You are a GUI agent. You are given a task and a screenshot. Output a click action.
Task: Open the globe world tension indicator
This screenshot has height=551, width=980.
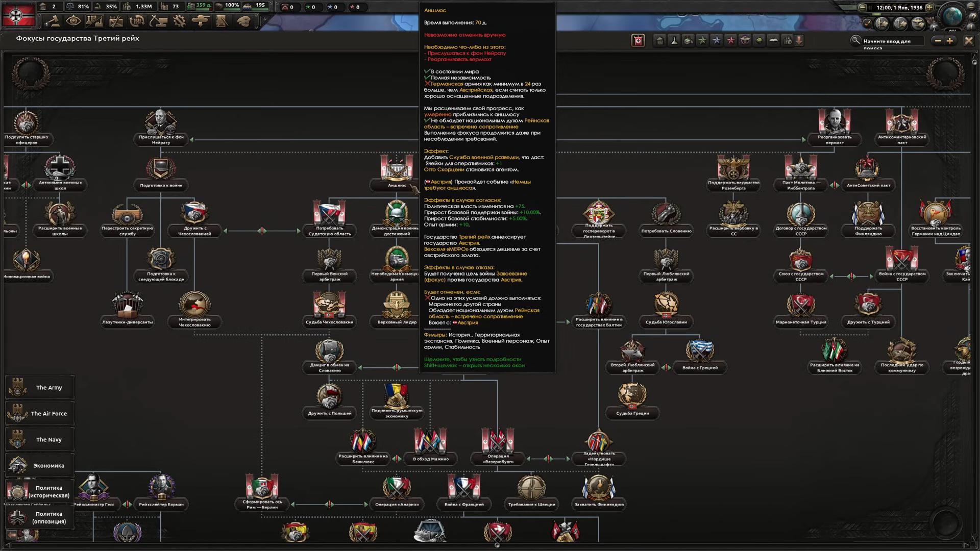click(952, 17)
